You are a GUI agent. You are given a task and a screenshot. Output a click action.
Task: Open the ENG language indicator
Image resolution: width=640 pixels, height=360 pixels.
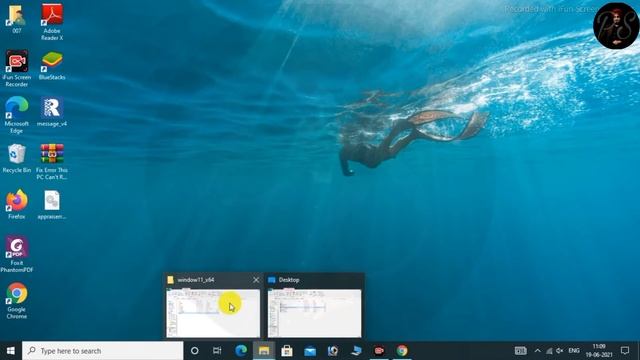point(574,351)
